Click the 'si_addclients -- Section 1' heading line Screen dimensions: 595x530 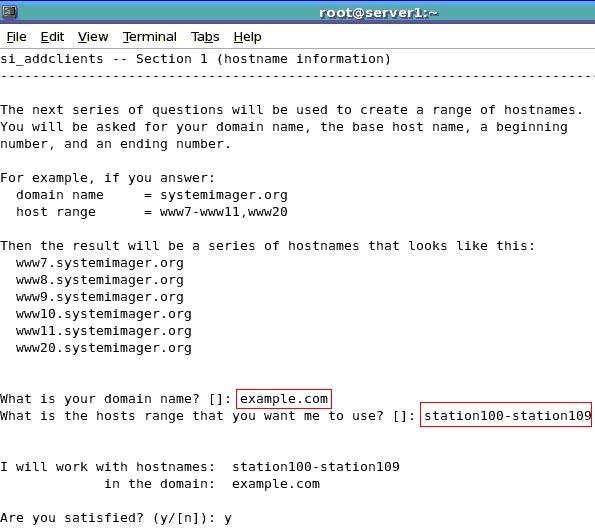[x=195, y=59]
